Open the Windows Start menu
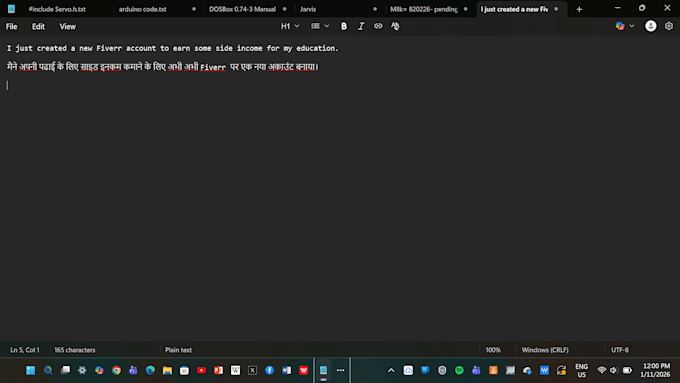 pos(30,370)
